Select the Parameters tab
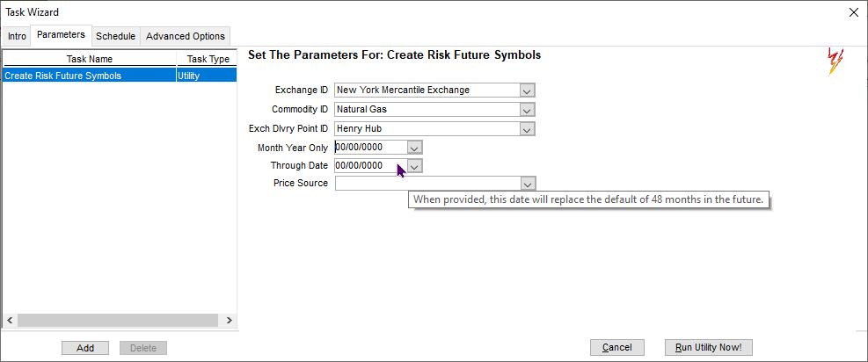Viewport: 868px width, 362px height. pyautogui.click(x=62, y=35)
